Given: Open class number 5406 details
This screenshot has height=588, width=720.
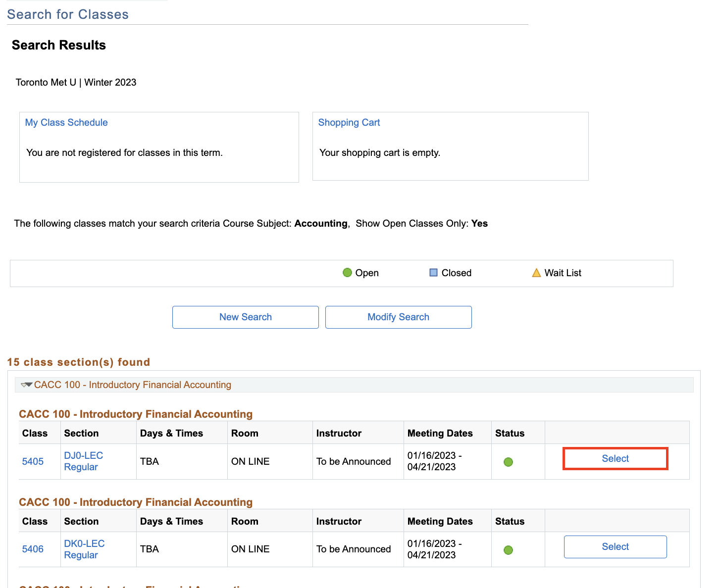Looking at the screenshot, I should (x=33, y=549).
